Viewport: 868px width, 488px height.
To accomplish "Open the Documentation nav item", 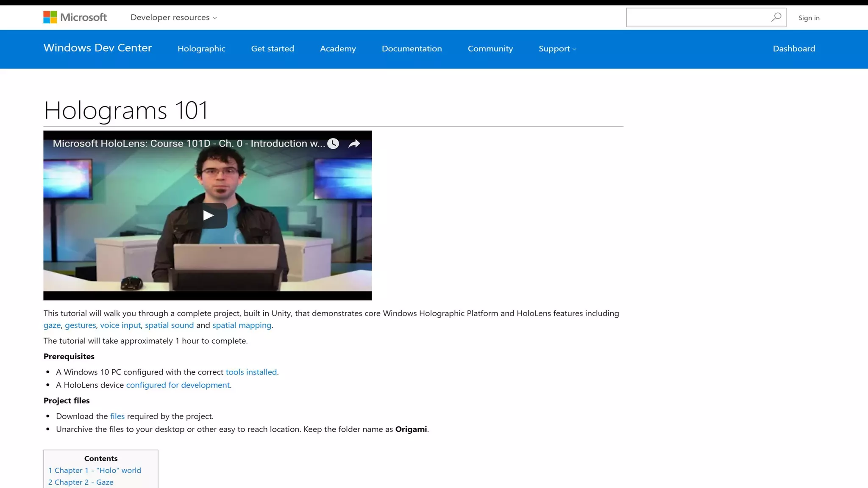I will [412, 49].
